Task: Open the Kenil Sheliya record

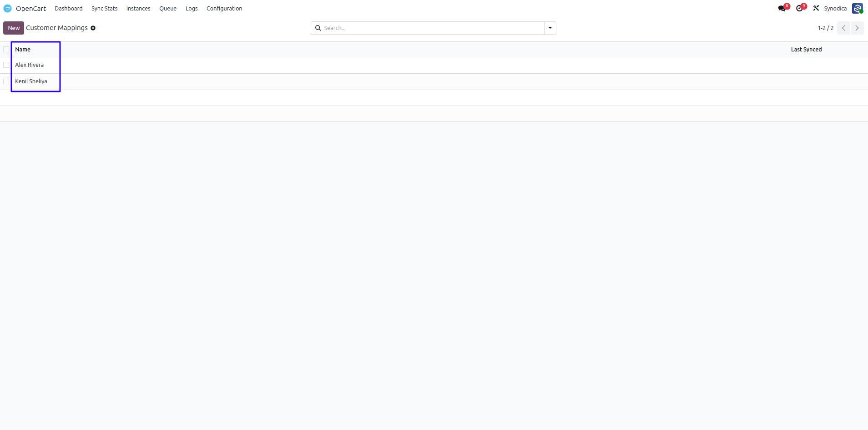Action: click(x=31, y=81)
